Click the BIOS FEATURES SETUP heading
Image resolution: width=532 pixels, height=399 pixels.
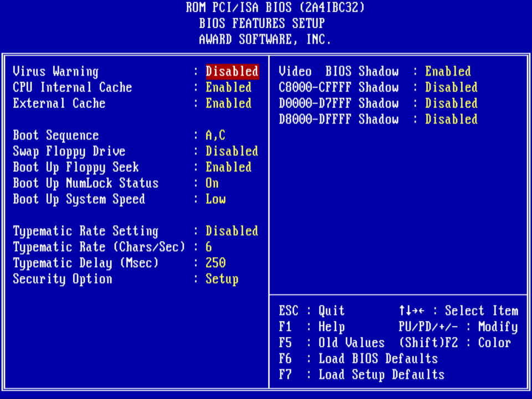coord(262,23)
